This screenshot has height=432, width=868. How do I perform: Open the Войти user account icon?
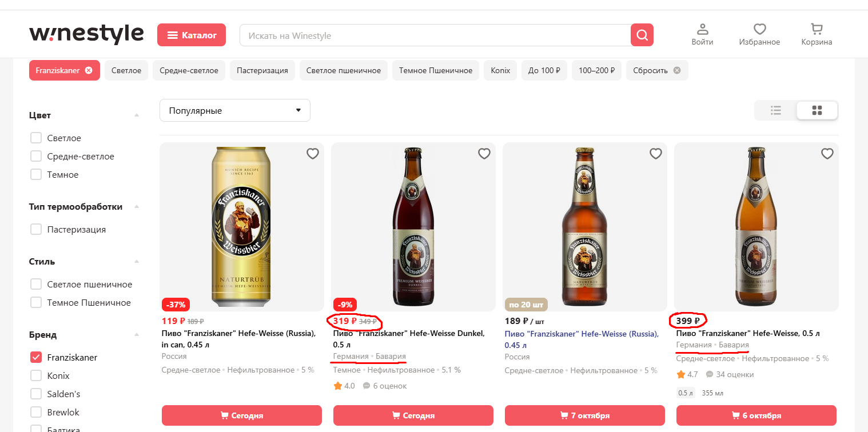(702, 35)
